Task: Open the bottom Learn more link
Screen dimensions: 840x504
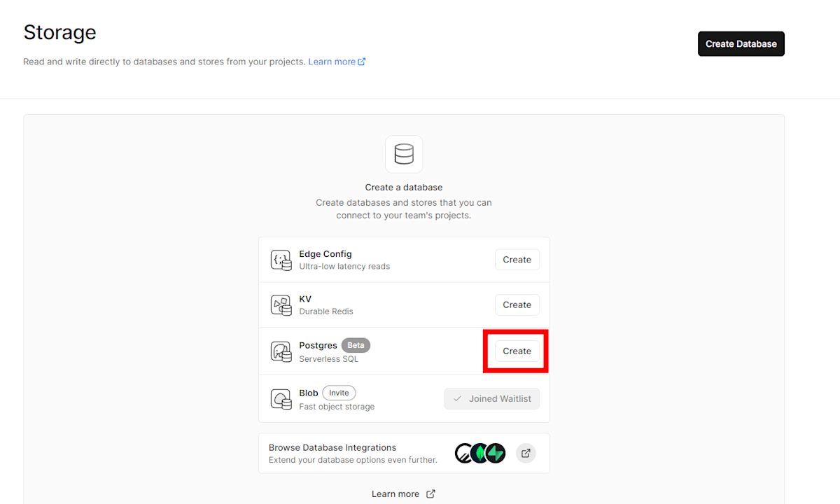Action: (403, 493)
